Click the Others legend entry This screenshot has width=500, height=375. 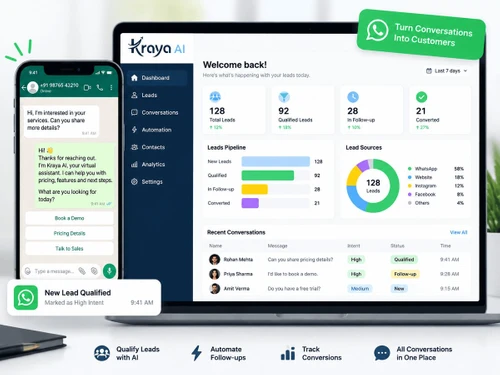(435, 203)
